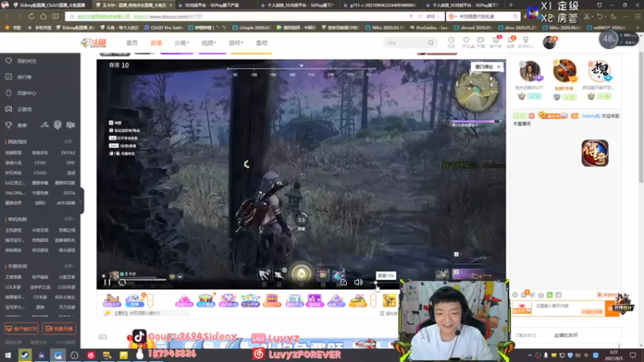Select the CFHD category in the sidebar
The height and width of the screenshot is (362, 644).
coord(39,163)
